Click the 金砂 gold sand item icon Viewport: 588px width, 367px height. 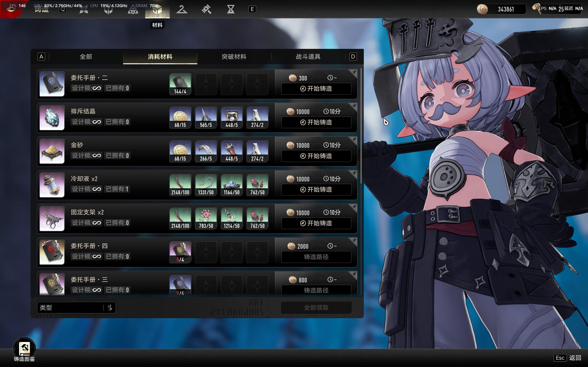click(52, 151)
